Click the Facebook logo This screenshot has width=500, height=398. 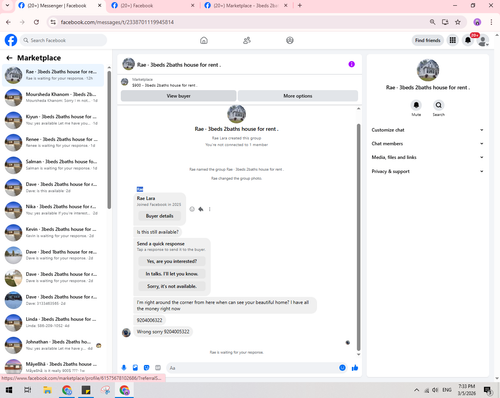(11, 40)
